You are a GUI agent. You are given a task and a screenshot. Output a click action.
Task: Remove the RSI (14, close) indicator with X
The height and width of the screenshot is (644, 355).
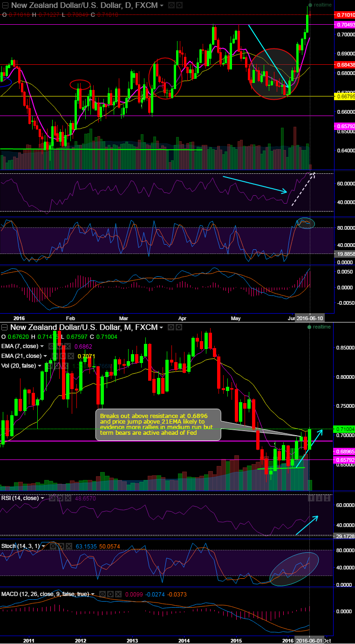click(x=68, y=498)
